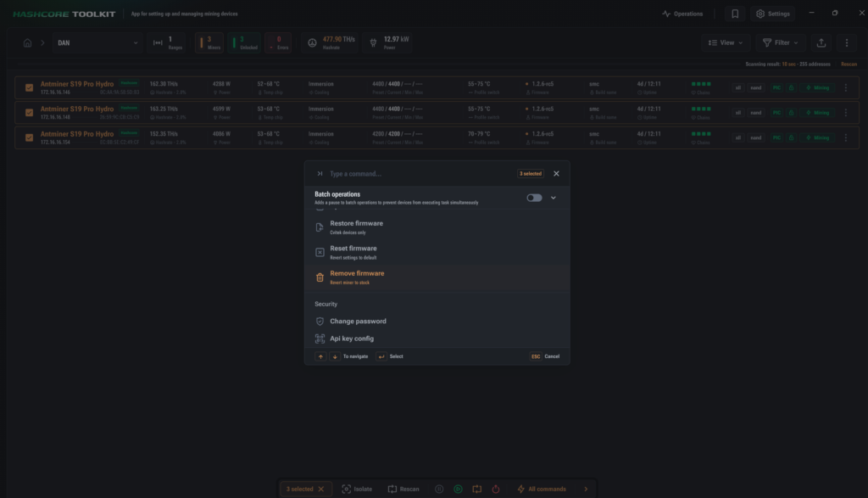Click the Operations activity button
This screenshot has width=868, height=498.
(682, 14)
